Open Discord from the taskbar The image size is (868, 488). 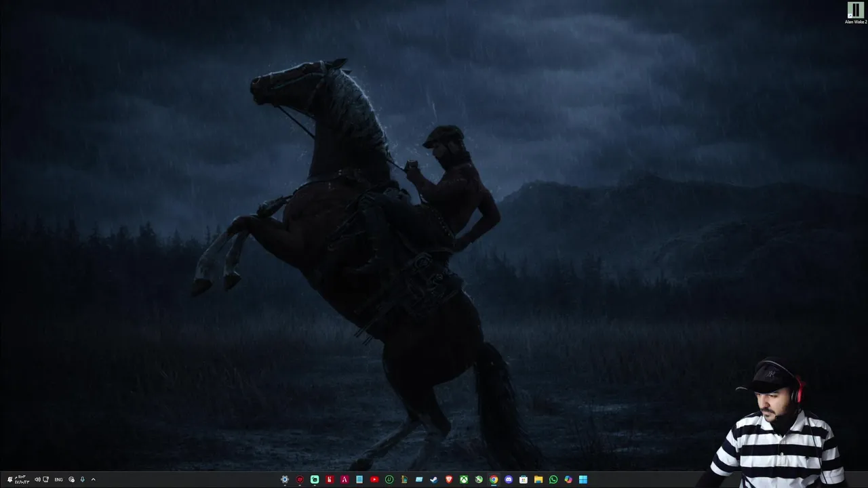pos(509,479)
